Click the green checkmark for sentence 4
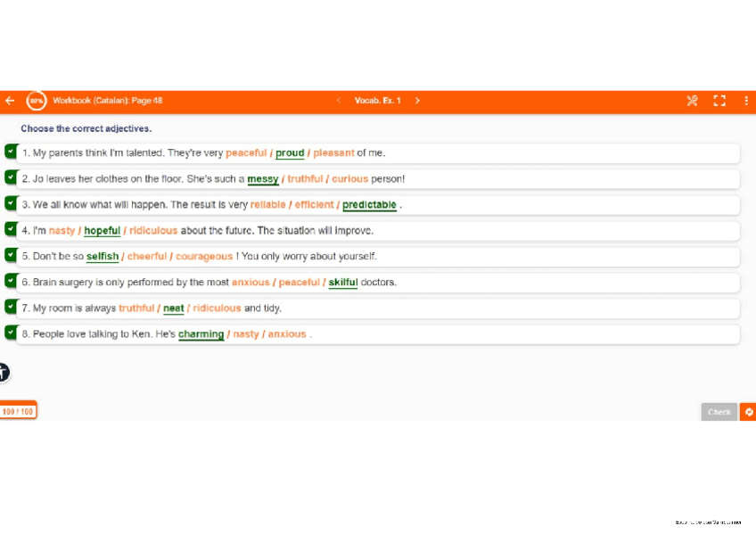The width and height of the screenshot is (756, 534). [11, 228]
